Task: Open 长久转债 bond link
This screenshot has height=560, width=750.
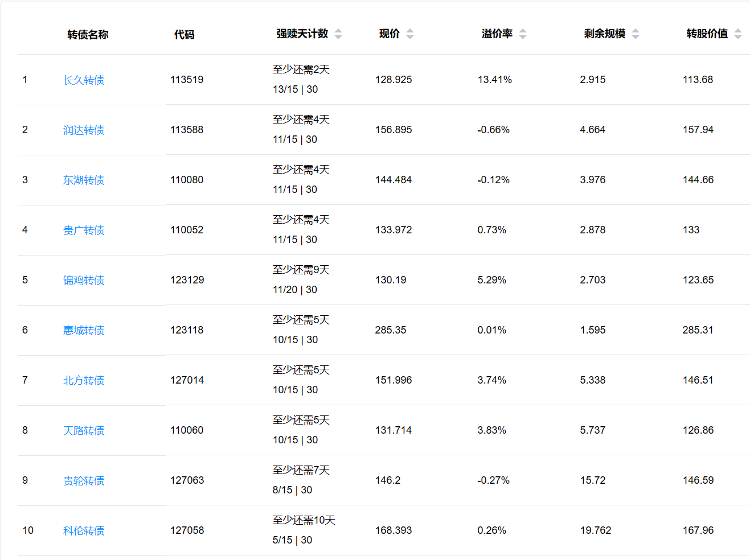Action: tap(84, 80)
